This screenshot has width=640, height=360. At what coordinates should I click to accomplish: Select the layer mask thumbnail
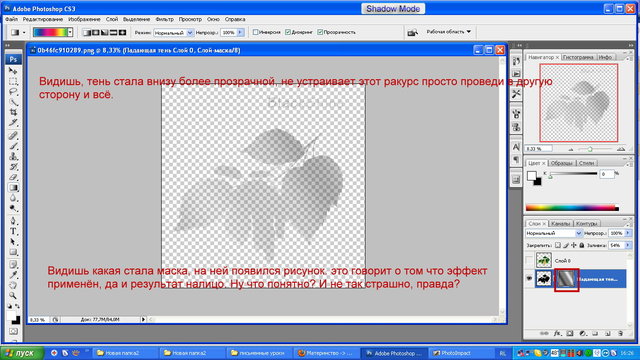567,279
